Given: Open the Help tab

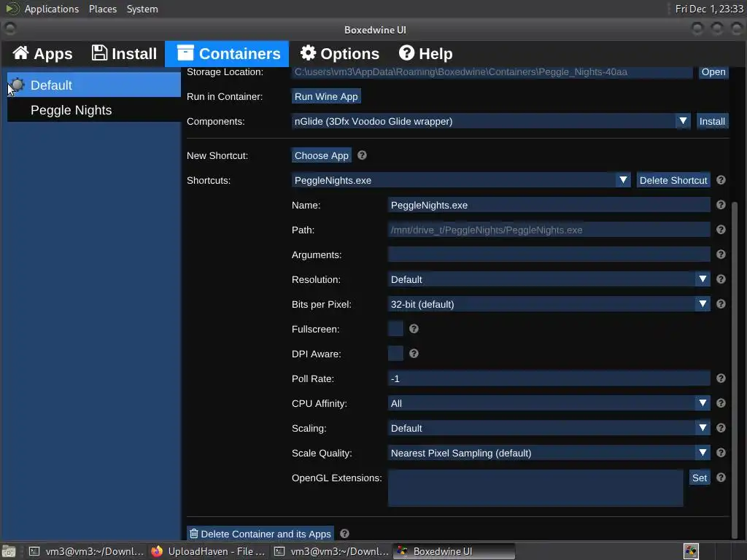Looking at the screenshot, I should click(425, 54).
